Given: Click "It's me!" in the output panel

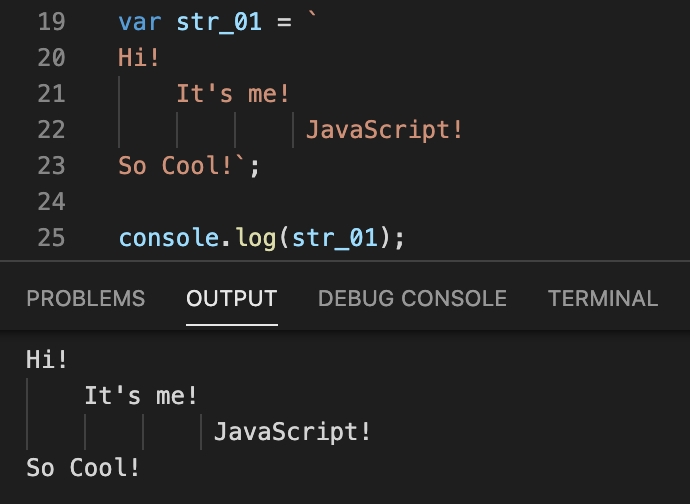Looking at the screenshot, I should 141,396.
